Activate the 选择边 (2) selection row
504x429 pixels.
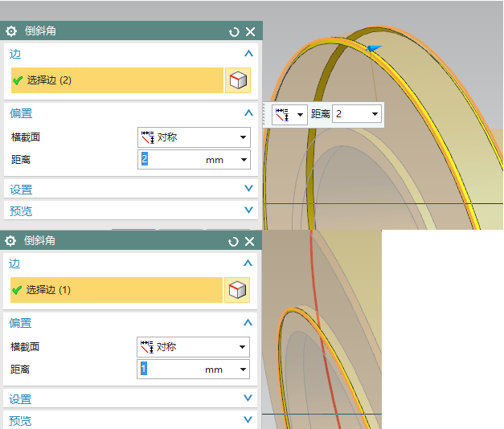coord(117,80)
